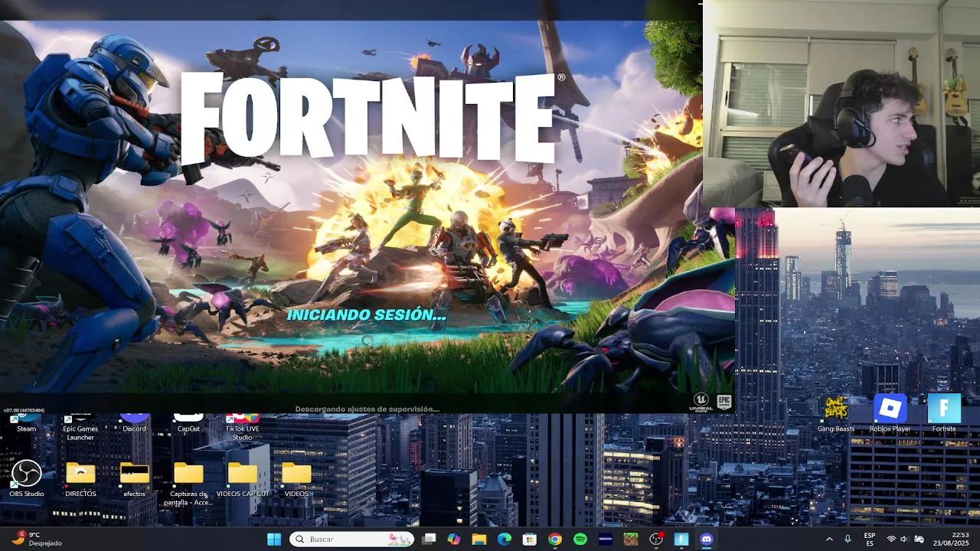
Task: Open the Roblox Player desktop shortcut
Action: (x=890, y=414)
